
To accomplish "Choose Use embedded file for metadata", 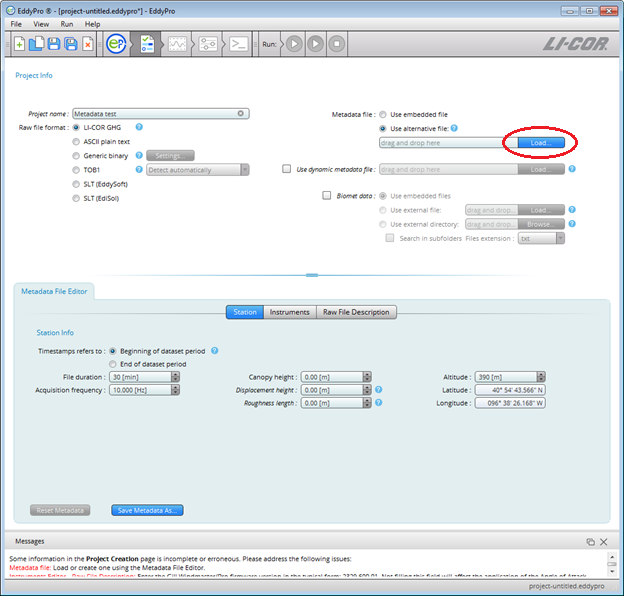I will [383, 115].
